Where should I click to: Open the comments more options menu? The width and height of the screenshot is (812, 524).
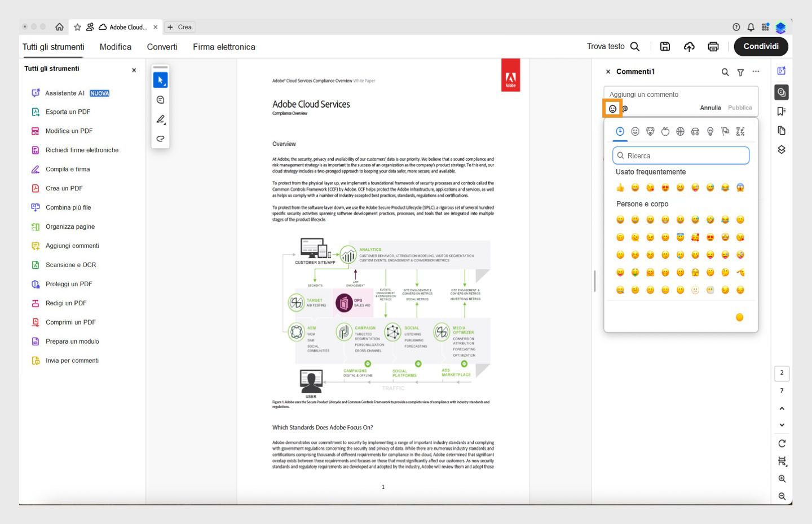[x=756, y=72]
